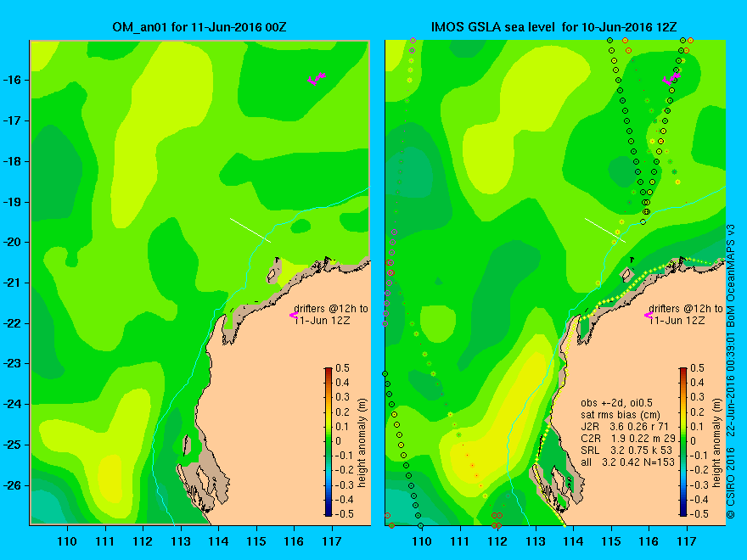Click the SRL statistics row
Screen dimensions: 747x560
point(626,450)
